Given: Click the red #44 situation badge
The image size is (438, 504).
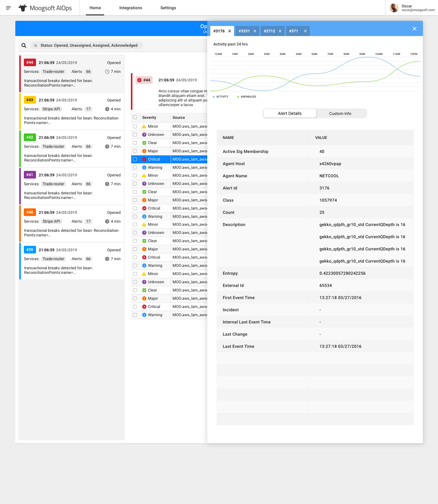Looking at the screenshot, I should click(30, 62).
